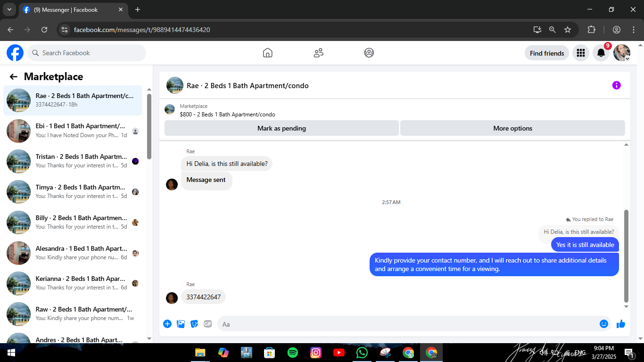Screen dimensions: 644x362
Task: Open Chrome profile icon
Action: click(617, 30)
